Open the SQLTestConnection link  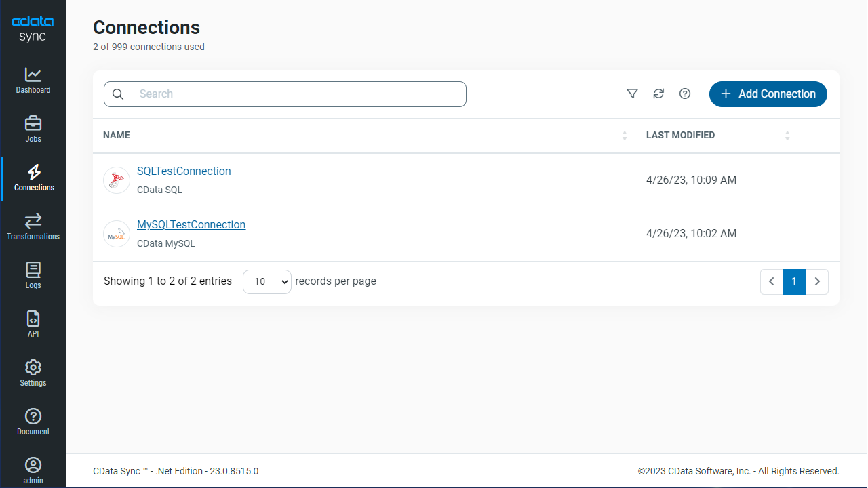[184, 171]
